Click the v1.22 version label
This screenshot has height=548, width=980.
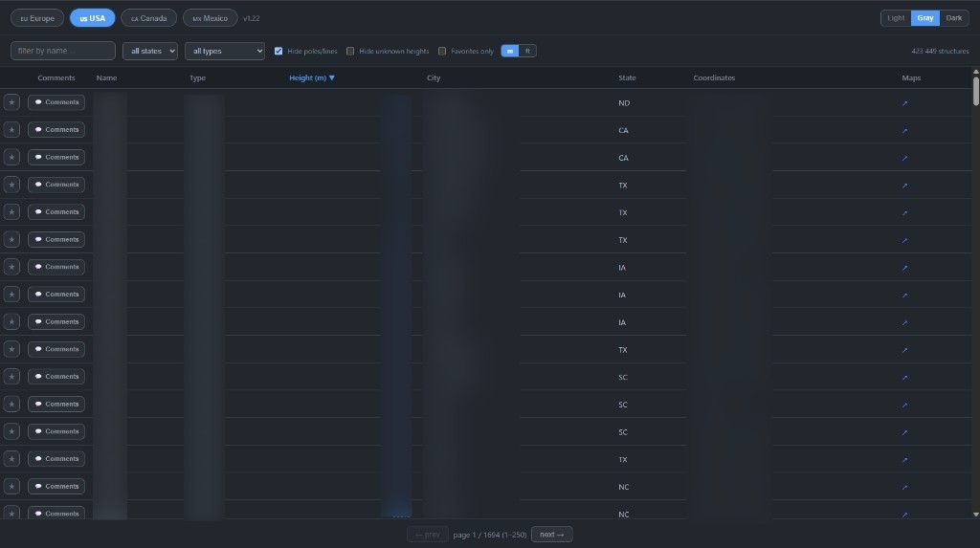[252, 19]
